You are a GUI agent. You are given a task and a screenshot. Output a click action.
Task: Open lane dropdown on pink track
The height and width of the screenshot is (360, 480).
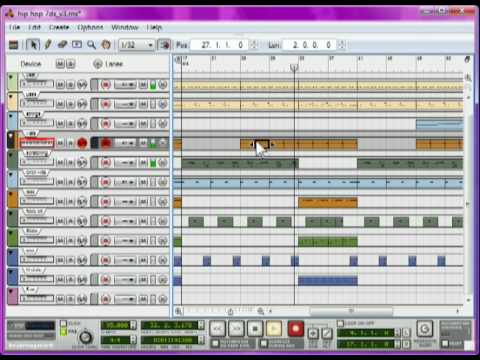coord(125,299)
